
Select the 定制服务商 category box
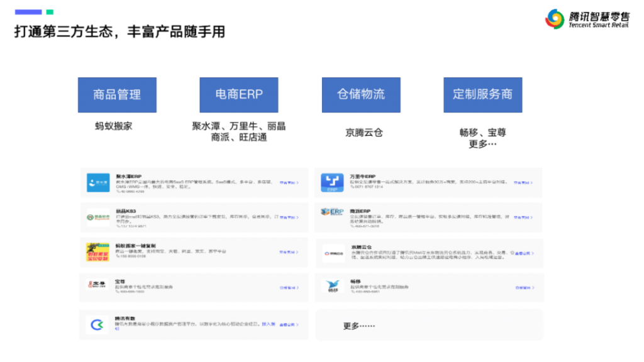[x=483, y=95]
